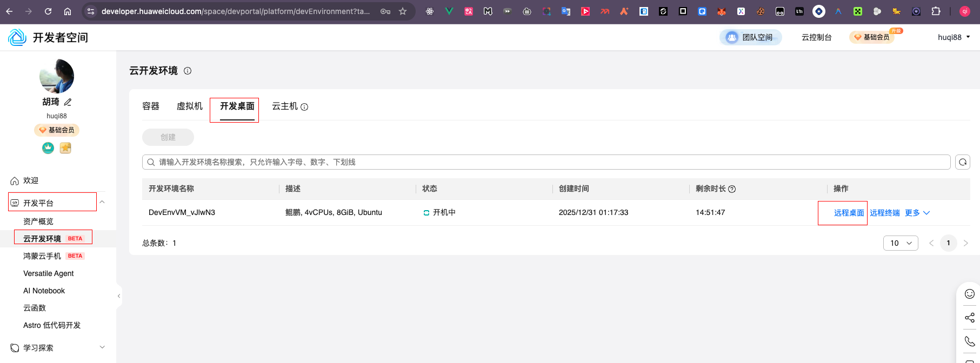980x363 pixels.
Task: Open the browser home page
Action: click(68, 11)
